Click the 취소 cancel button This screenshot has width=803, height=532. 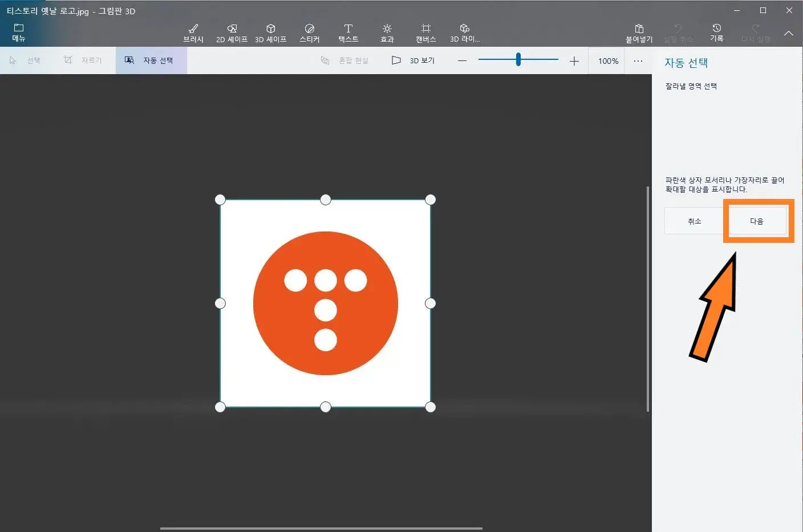(x=694, y=221)
